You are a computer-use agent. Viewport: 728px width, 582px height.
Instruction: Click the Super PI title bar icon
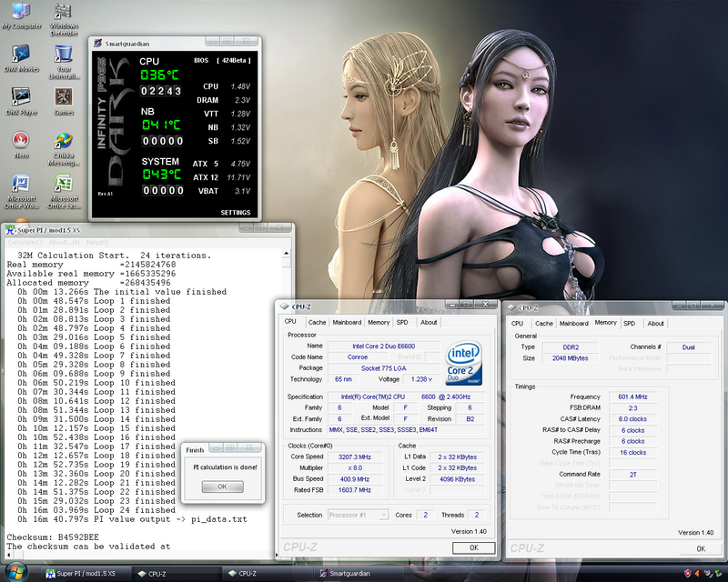pyautogui.click(x=10, y=230)
